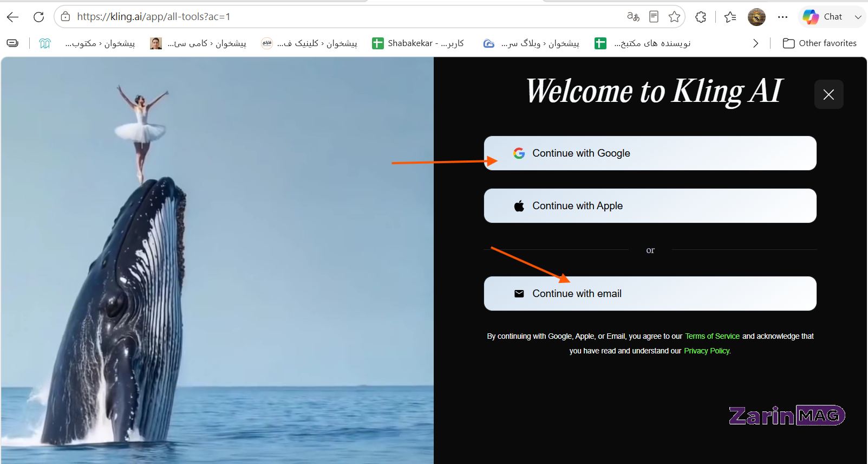
Task: Open Copilot Chat in the toolbar
Action: coord(823,17)
